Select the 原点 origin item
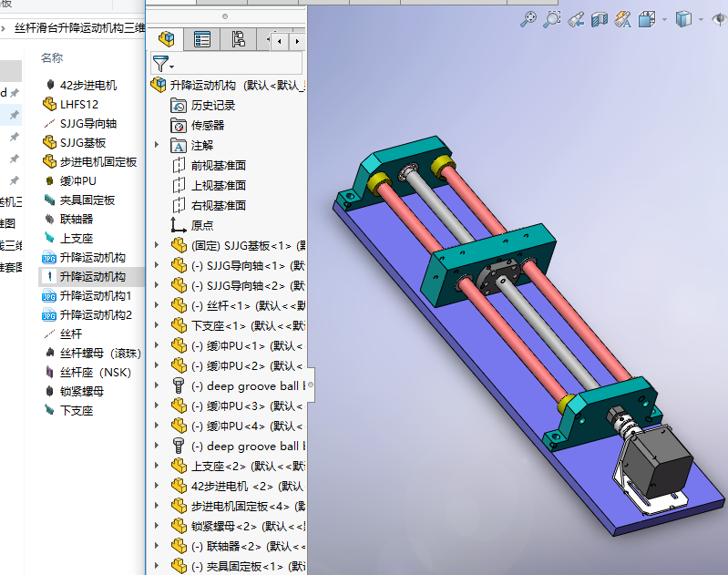The width and height of the screenshot is (728, 575). 202,225
